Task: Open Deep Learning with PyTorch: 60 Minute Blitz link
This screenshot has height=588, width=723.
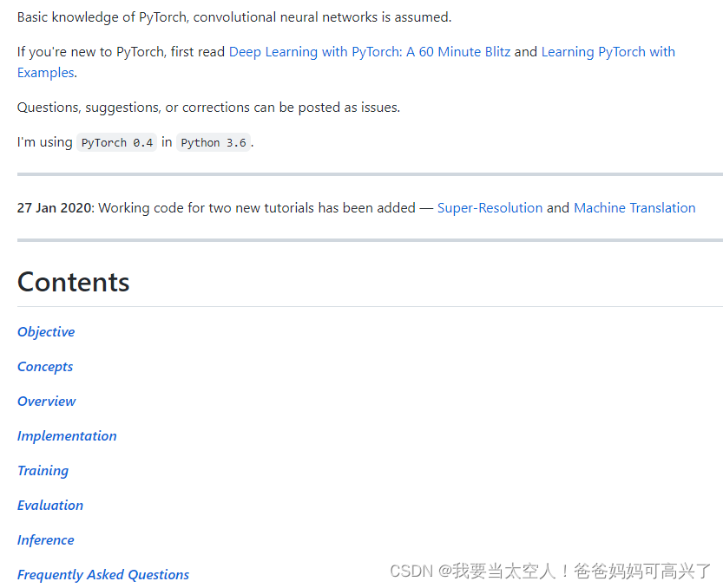Action: [370, 52]
